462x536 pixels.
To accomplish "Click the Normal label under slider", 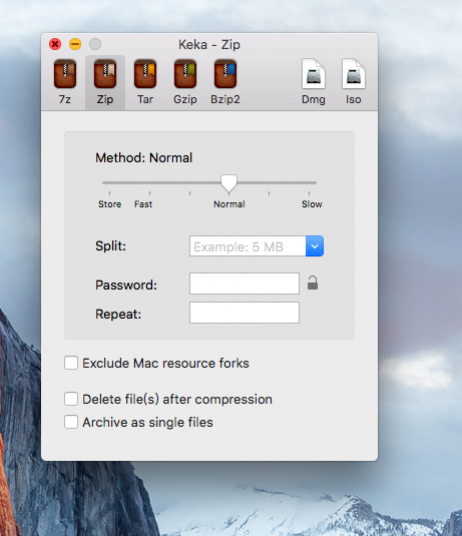I will pos(229,204).
